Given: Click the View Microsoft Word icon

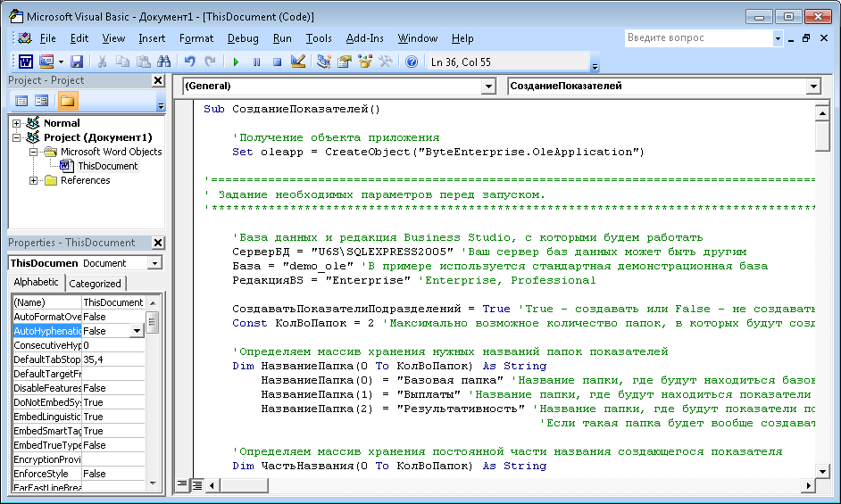Looking at the screenshot, I should [26, 62].
